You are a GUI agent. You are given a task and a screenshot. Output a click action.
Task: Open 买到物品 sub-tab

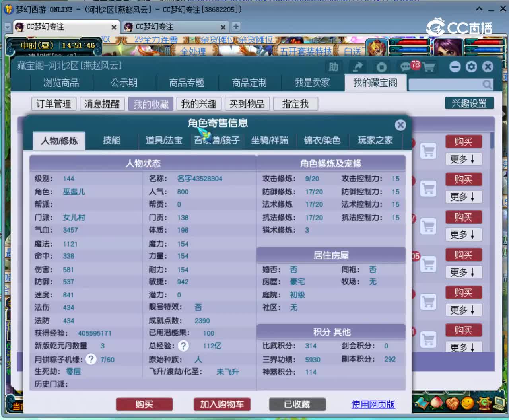247,104
